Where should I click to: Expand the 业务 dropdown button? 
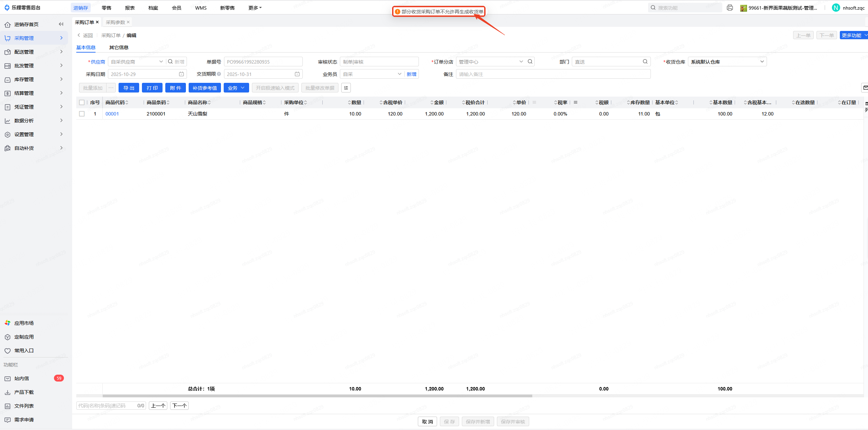click(236, 88)
